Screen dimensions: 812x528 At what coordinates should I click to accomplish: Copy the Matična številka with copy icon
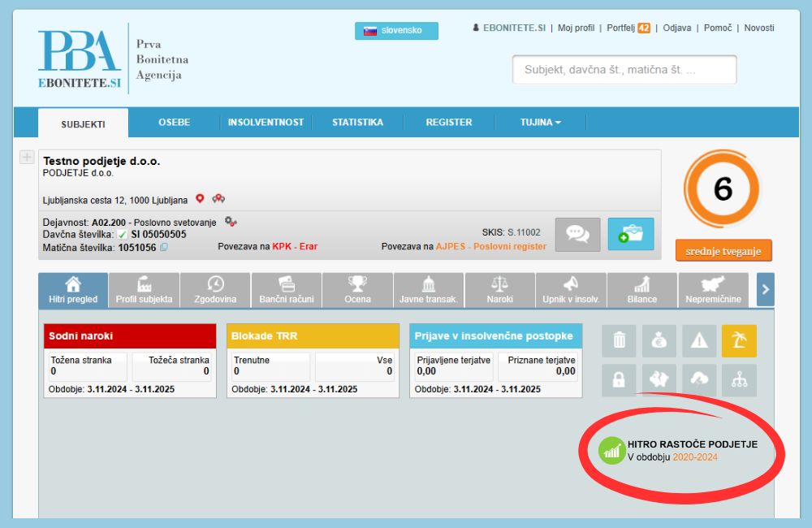click(164, 248)
